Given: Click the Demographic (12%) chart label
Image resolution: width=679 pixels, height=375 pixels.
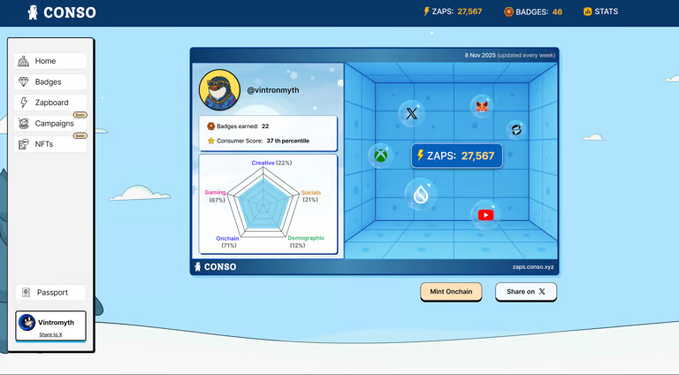Looking at the screenshot, I should click(x=306, y=242).
